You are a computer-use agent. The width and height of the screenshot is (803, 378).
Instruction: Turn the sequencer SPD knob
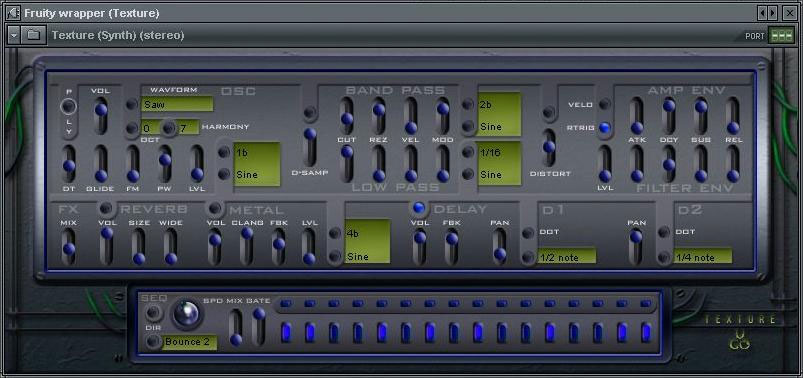[186, 313]
